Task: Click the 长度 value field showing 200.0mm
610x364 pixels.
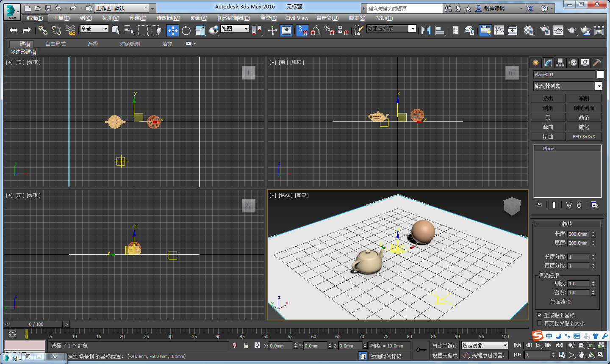Action: tap(579, 234)
